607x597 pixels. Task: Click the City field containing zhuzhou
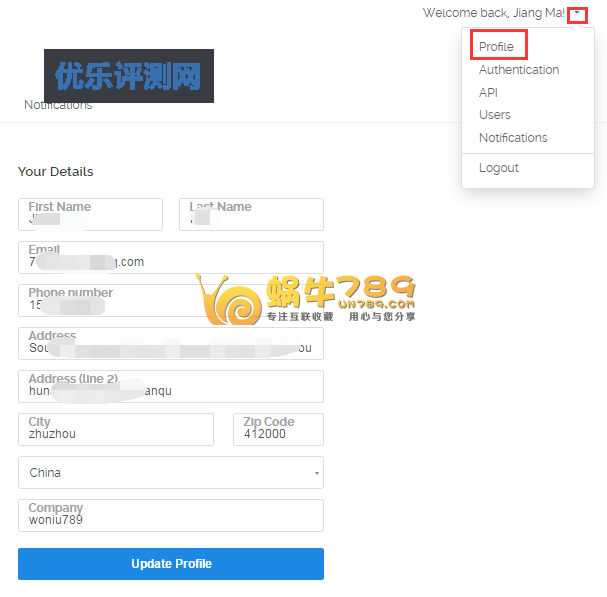pyautogui.click(x=116, y=429)
